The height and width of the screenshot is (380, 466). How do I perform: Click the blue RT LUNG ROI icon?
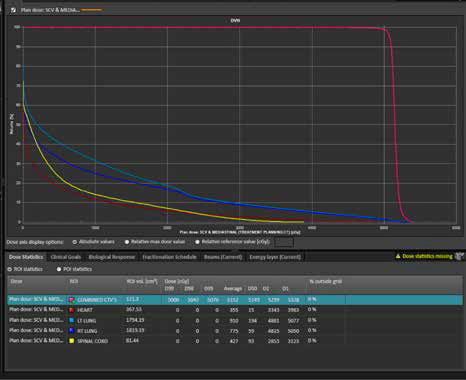tap(72, 331)
